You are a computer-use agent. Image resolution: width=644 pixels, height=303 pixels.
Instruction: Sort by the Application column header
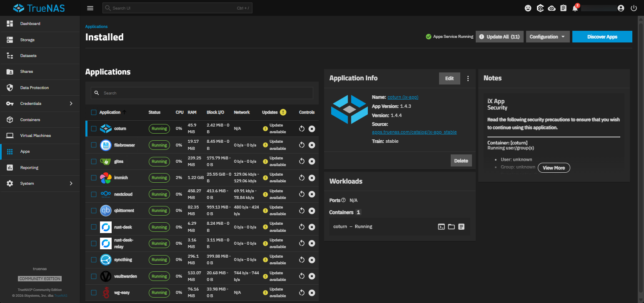click(x=110, y=112)
